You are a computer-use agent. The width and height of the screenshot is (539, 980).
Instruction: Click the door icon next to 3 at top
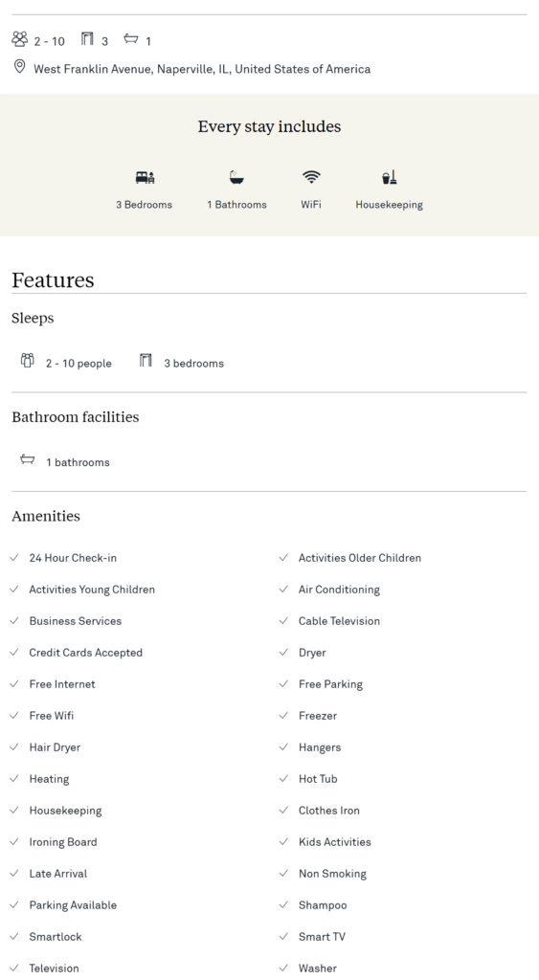click(87, 39)
